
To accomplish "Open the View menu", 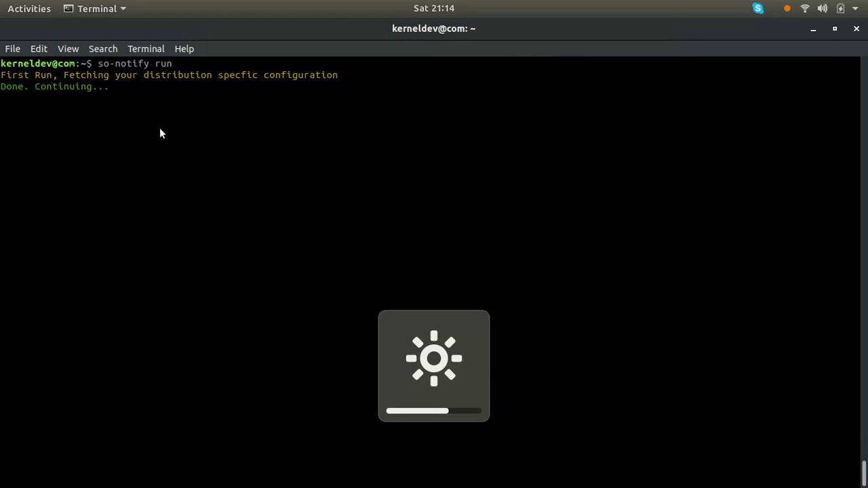I will pyautogui.click(x=68, y=49).
